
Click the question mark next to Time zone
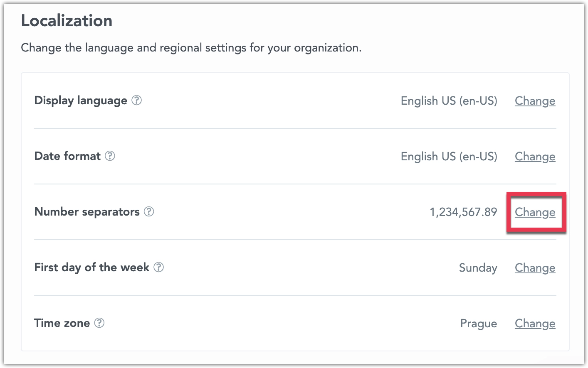coord(100,323)
